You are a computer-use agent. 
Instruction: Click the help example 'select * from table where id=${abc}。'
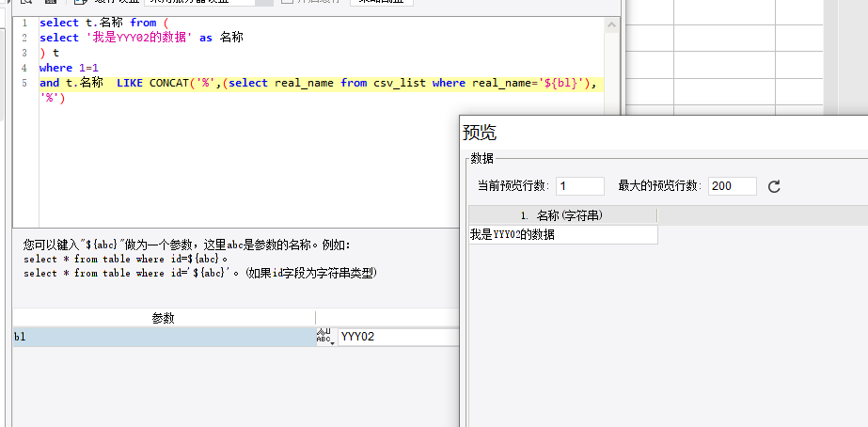[x=126, y=259]
